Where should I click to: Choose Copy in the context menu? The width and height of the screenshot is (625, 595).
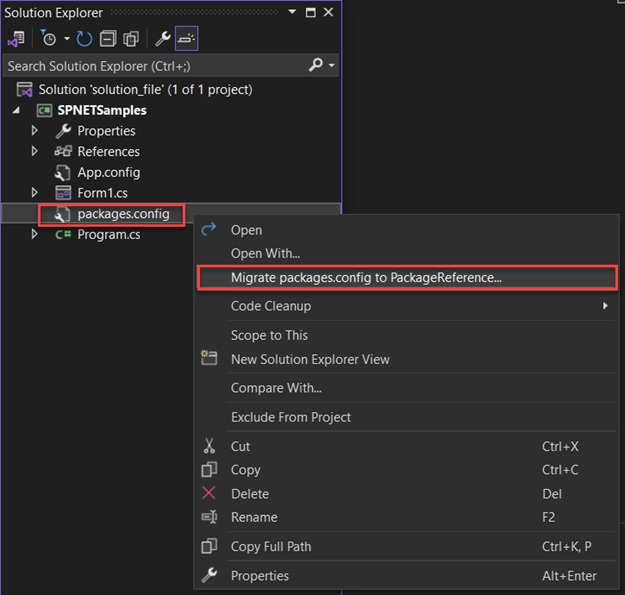click(x=407, y=470)
